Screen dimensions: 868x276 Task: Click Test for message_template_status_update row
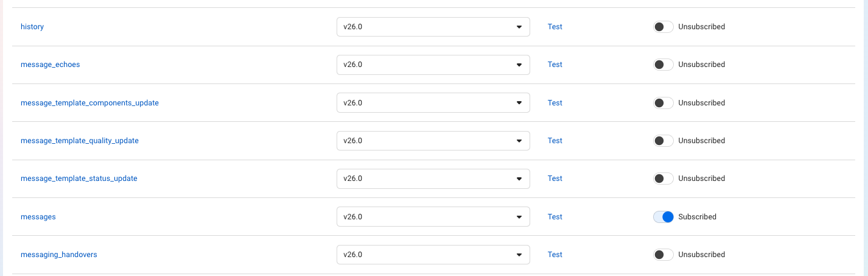pos(555,179)
